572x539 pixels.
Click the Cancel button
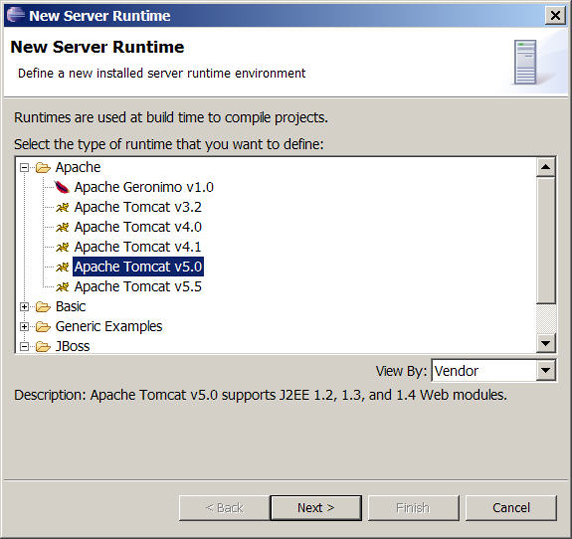(x=511, y=508)
